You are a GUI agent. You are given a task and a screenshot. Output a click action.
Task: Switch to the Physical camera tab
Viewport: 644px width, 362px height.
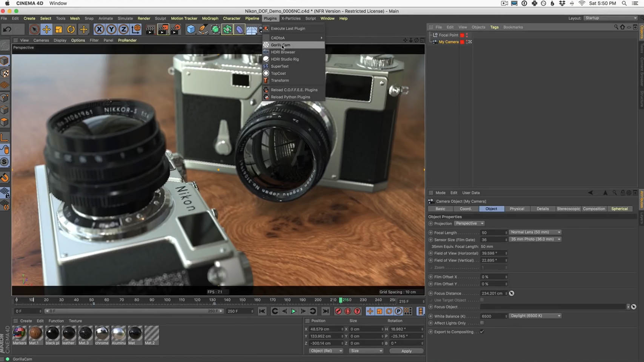tap(517, 209)
